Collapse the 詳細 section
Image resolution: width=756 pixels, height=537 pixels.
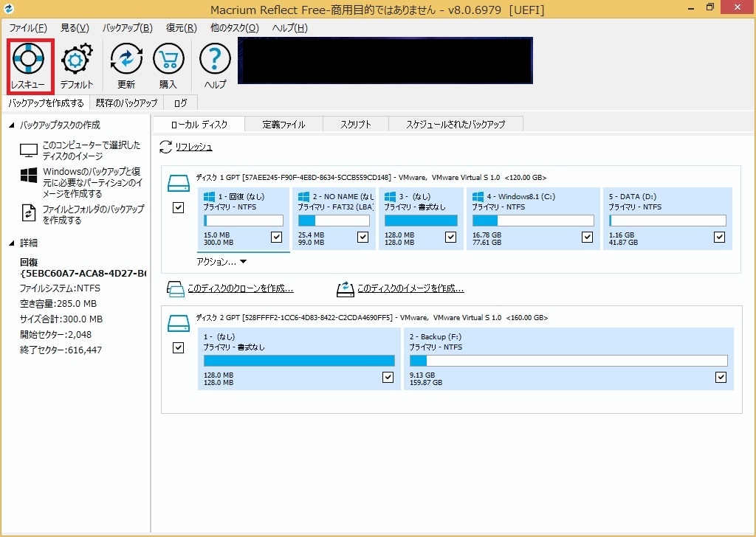pos(12,243)
